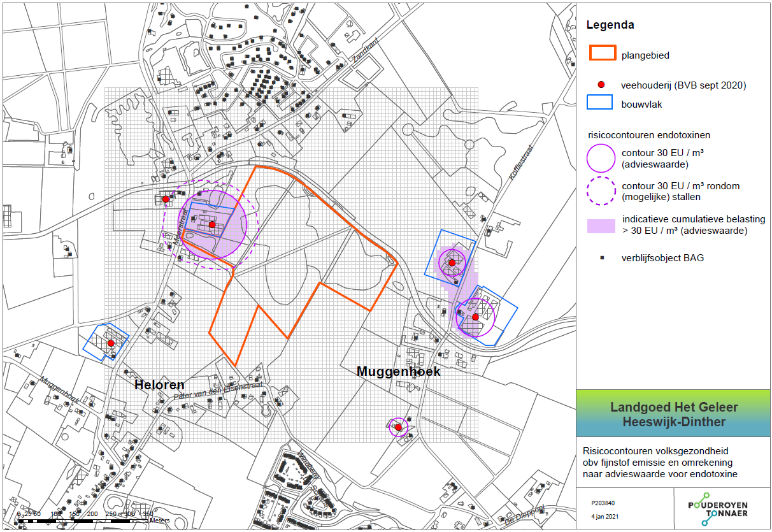772x532 pixels.
Task: Click the farm marker in the small purple circle south of Muggenhoek
Action: click(398, 427)
